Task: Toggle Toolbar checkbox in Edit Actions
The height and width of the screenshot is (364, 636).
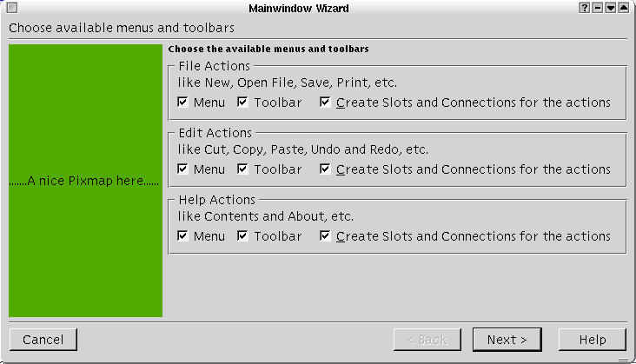Action: pyautogui.click(x=243, y=169)
